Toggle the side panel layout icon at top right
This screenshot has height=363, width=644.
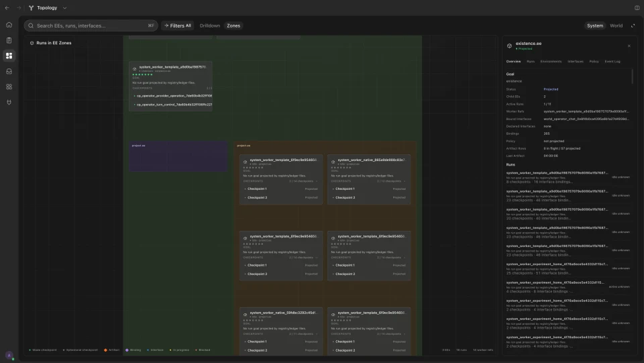coord(637,8)
